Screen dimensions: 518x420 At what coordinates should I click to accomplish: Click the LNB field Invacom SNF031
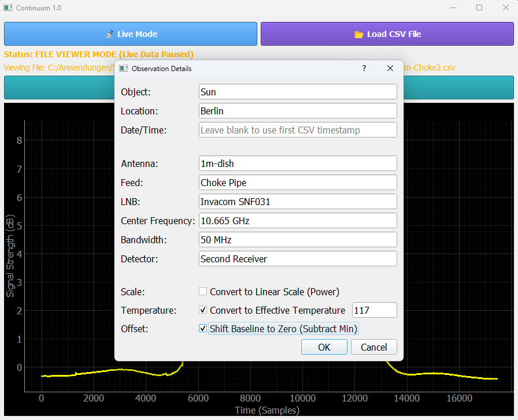pos(298,202)
